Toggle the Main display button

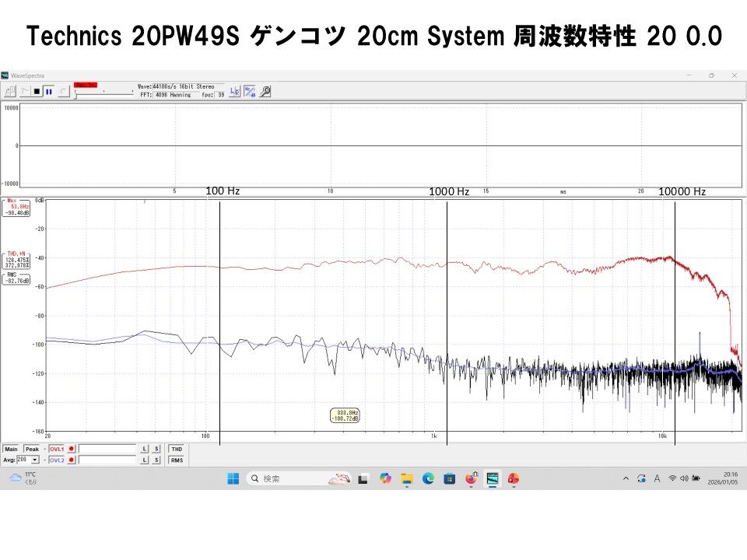(x=11, y=449)
